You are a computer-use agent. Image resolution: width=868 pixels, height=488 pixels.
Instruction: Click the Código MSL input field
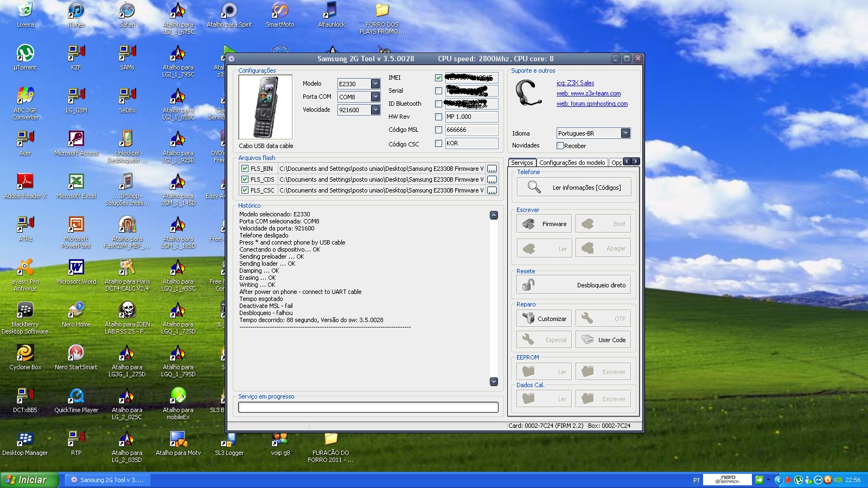pos(471,130)
